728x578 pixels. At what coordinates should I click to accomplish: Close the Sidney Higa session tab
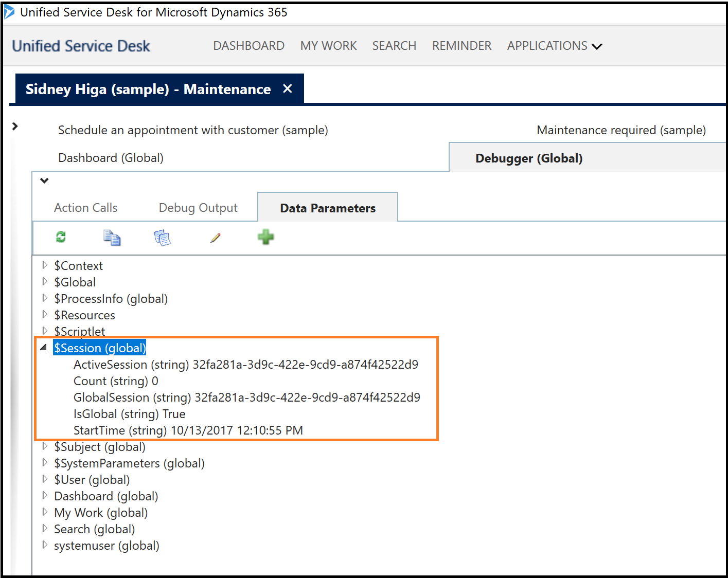tap(288, 88)
